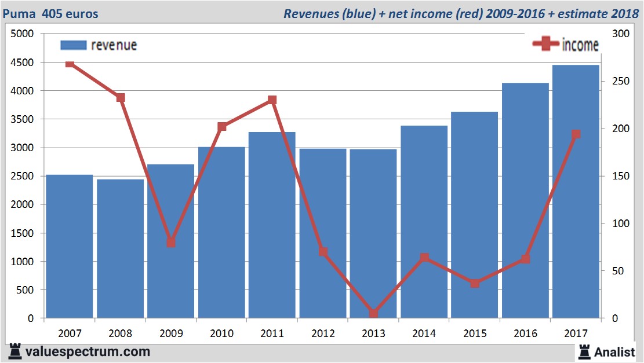Click the valuespectrum.com rook logo icon

pos(14,351)
